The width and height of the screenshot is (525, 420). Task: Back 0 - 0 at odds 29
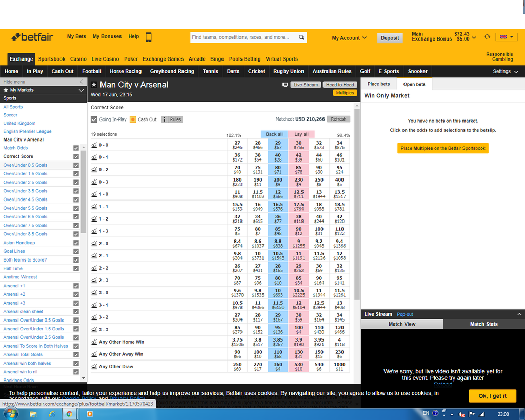(278, 145)
